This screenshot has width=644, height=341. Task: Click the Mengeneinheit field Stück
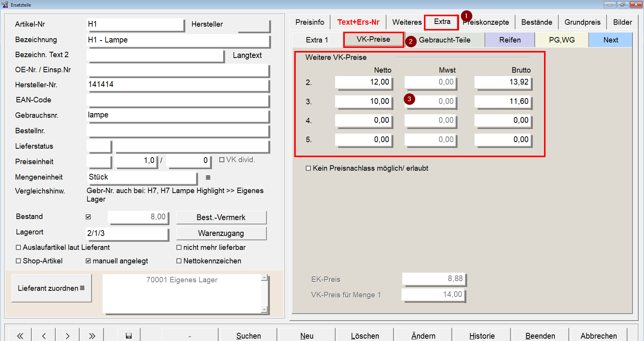coord(142,177)
